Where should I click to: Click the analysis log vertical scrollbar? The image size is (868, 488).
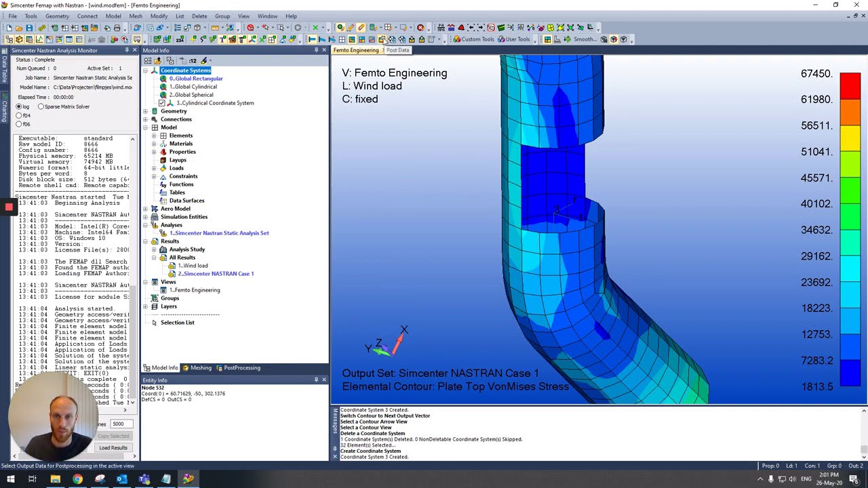coord(132,271)
